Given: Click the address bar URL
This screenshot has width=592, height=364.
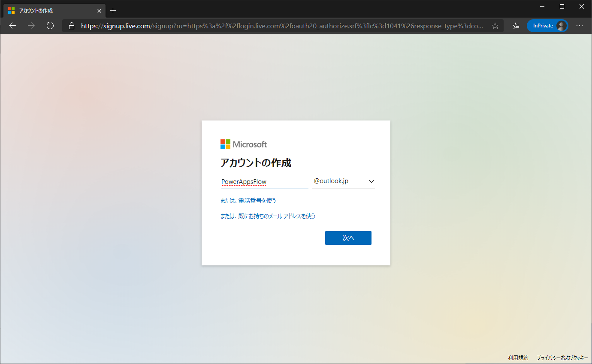Looking at the screenshot, I should click(282, 26).
